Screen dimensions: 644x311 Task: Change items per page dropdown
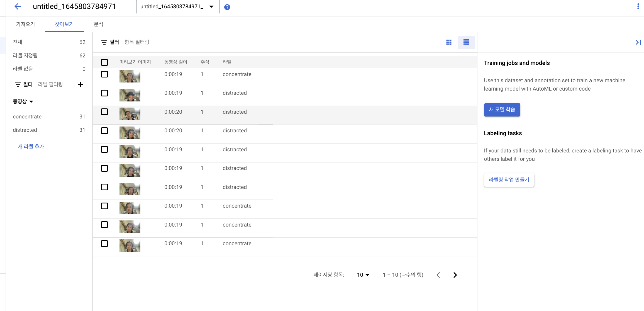click(363, 275)
